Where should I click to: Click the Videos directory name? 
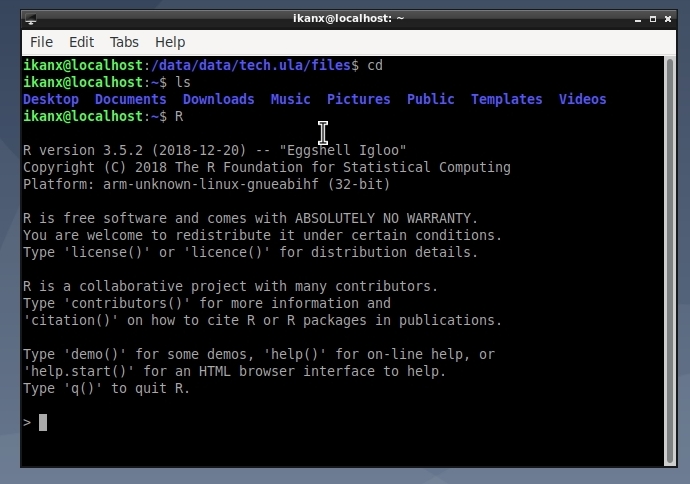[583, 99]
